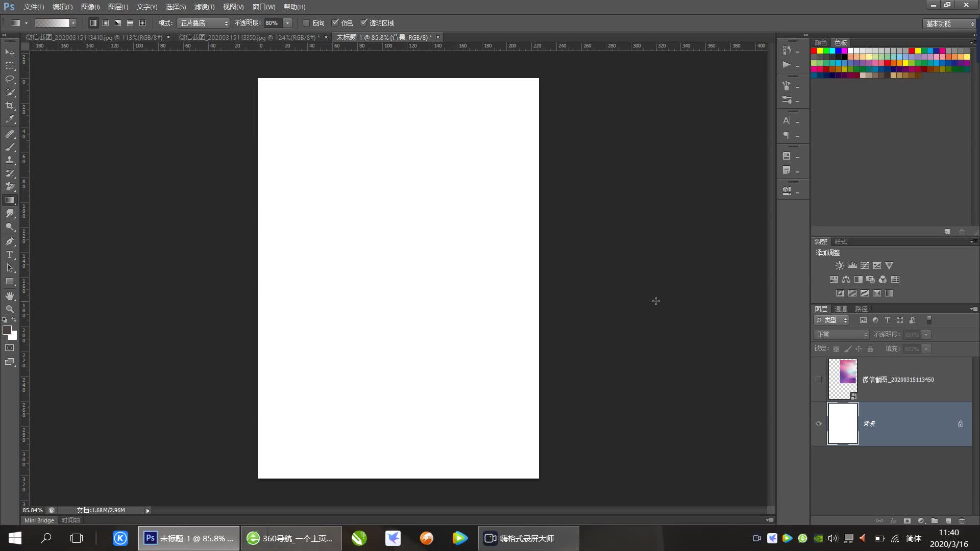Select the Hand tool

pyautogui.click(x=10, y=296)
